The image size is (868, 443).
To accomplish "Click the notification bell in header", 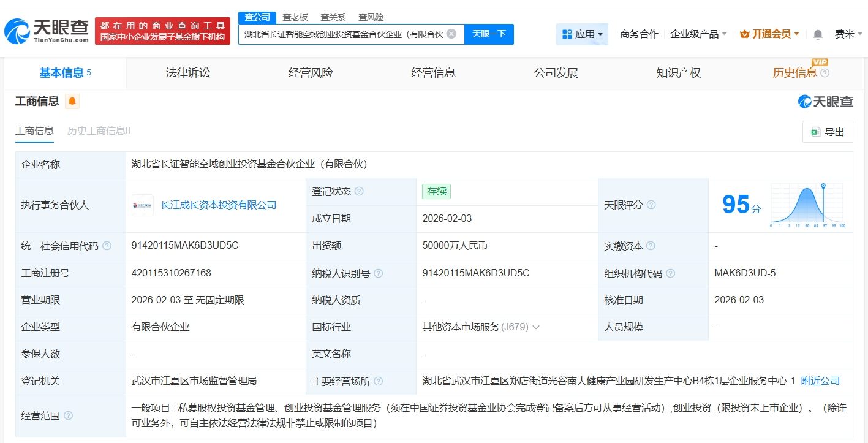I will [818, 34].
